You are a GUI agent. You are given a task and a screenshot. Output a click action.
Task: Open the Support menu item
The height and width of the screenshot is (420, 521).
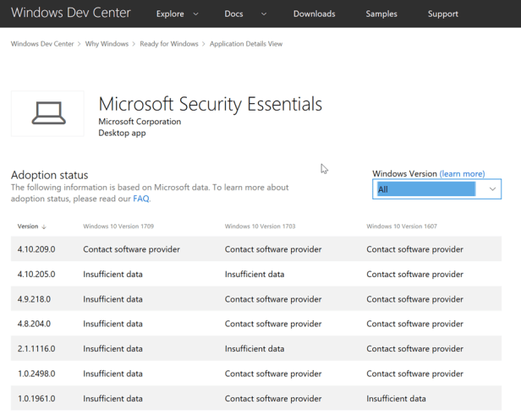(442, 14)
